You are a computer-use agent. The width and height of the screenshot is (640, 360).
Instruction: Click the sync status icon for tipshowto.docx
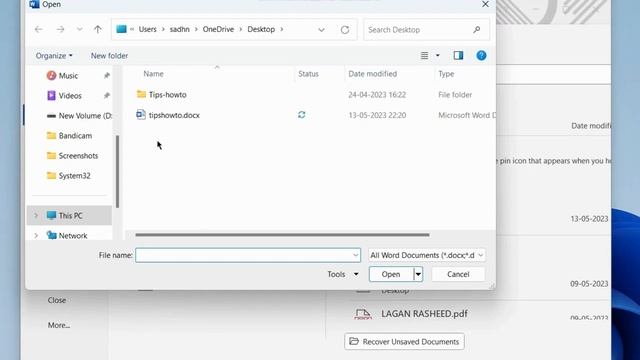(302, 115)
